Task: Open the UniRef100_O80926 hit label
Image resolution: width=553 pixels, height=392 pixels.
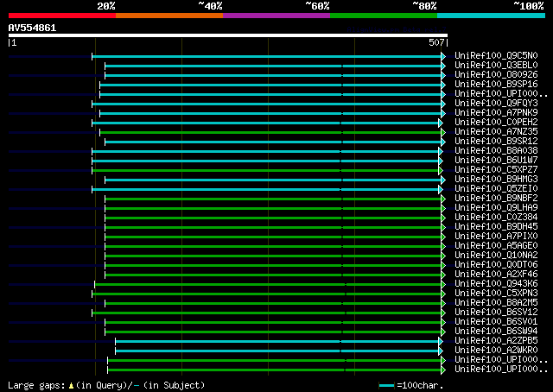Action: [496, 75]
